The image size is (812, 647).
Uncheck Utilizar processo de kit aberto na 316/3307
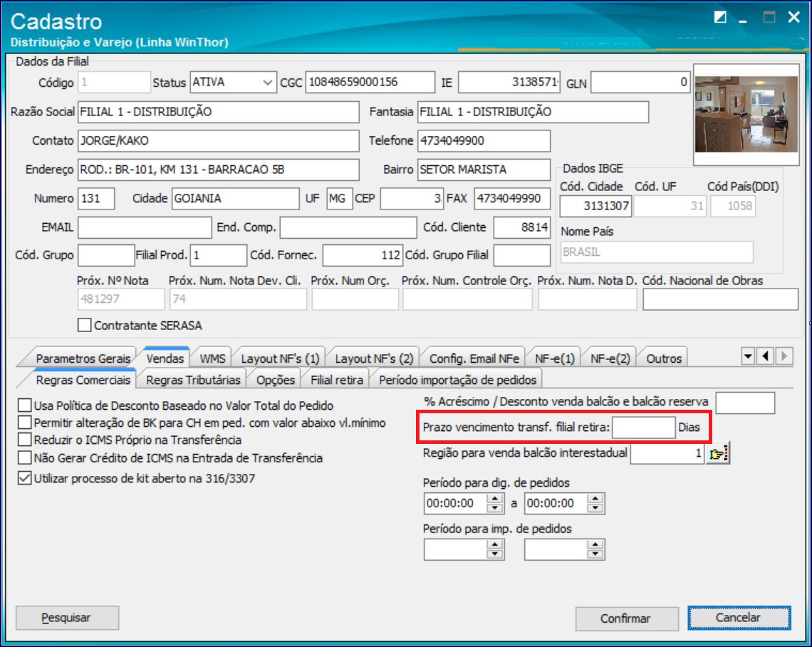click(25, 478)
